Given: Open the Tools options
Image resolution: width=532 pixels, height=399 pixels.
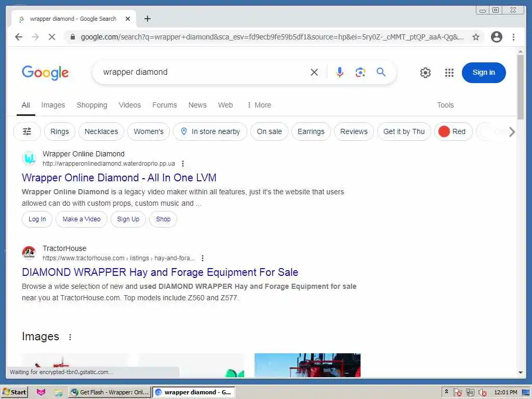Looking at the screenshot, I should click(445, 105).
